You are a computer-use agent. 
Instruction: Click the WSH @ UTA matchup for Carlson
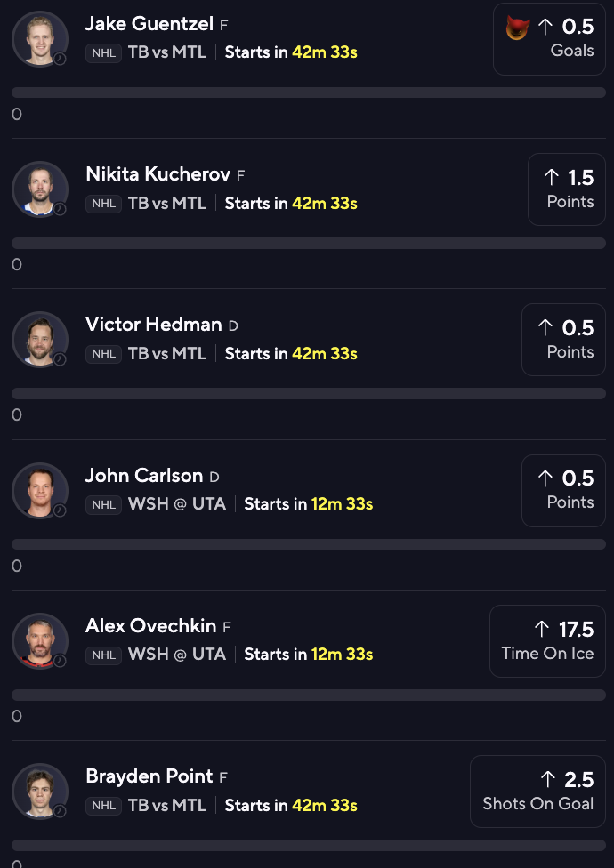click(x=177, y=504)
